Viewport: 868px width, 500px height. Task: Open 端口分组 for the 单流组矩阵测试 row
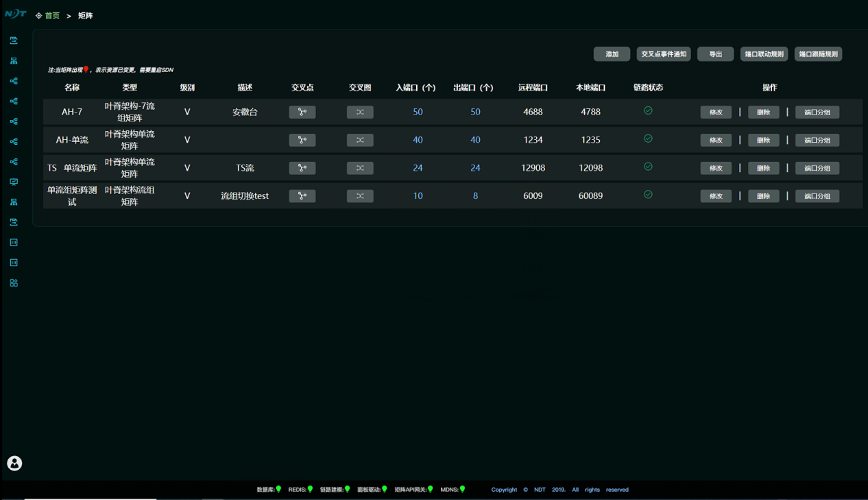[x=817, y=196]
